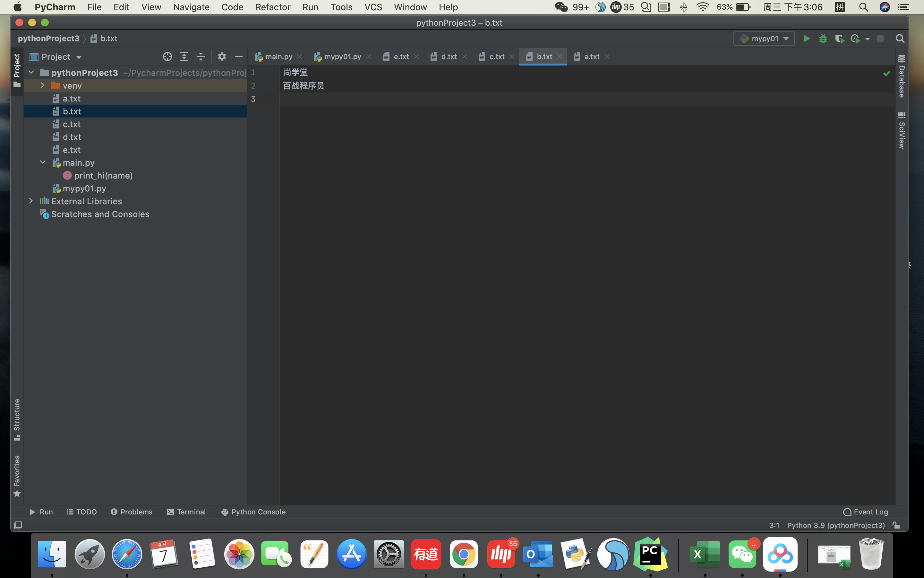
Task: Open PyCharm icon in the Dock
Action: coord(650,554)
